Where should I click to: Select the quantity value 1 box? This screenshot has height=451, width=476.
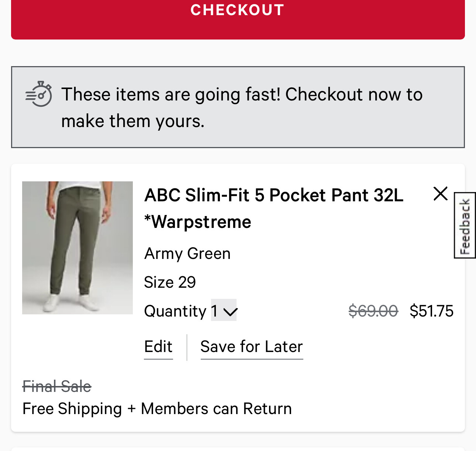tap(215, 311)
